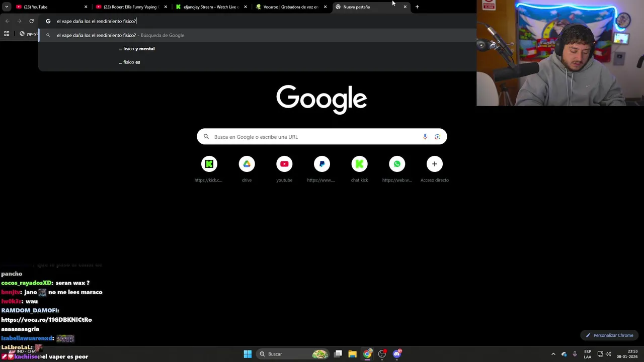Click chat message 'el vaper es peor'
Viewport: 644px width, 362px height.
click(65, 357)
